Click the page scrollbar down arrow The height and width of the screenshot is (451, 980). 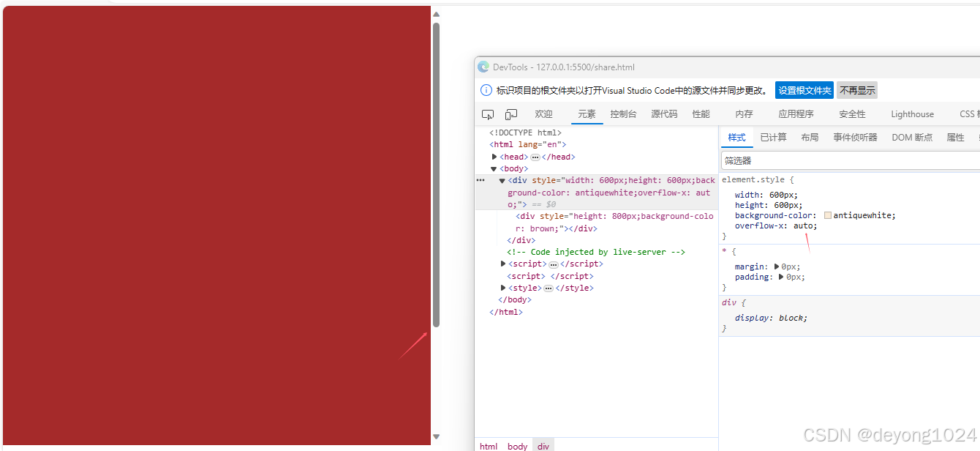pyautogui.click(x=436, y=437)
